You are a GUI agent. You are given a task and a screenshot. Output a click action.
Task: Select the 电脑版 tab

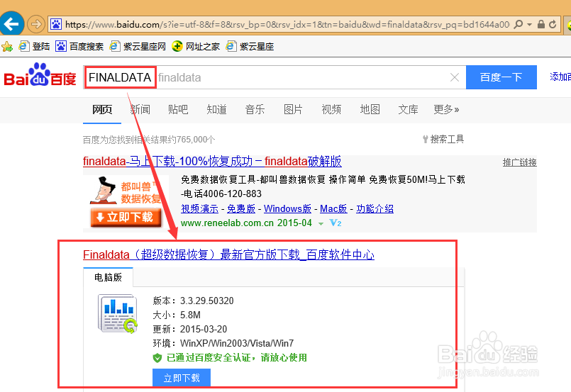[108, 277]
